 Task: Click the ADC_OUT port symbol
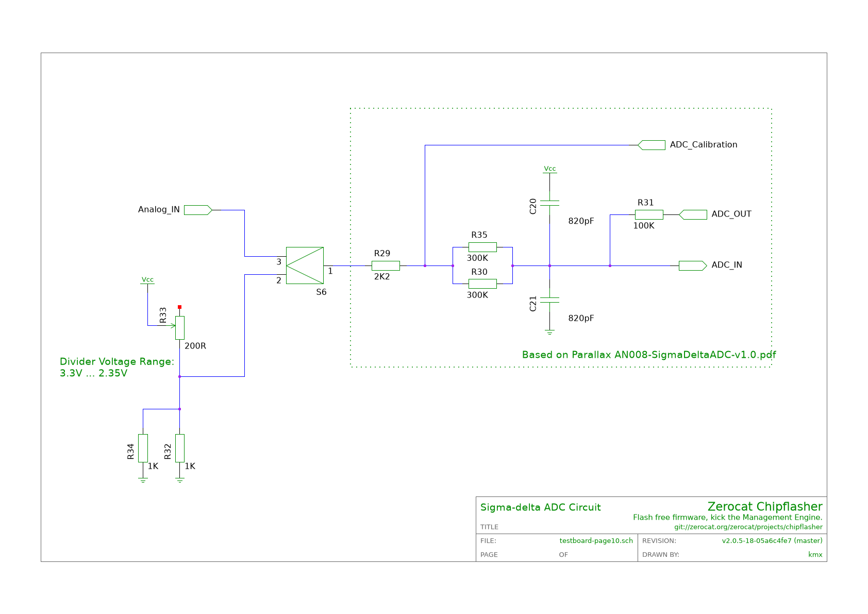tap(693, 214)
